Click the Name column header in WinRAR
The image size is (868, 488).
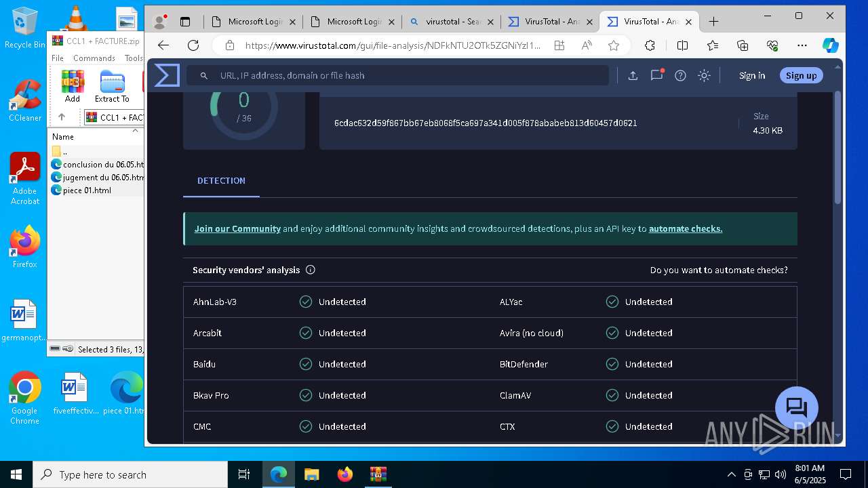[63, 136]
